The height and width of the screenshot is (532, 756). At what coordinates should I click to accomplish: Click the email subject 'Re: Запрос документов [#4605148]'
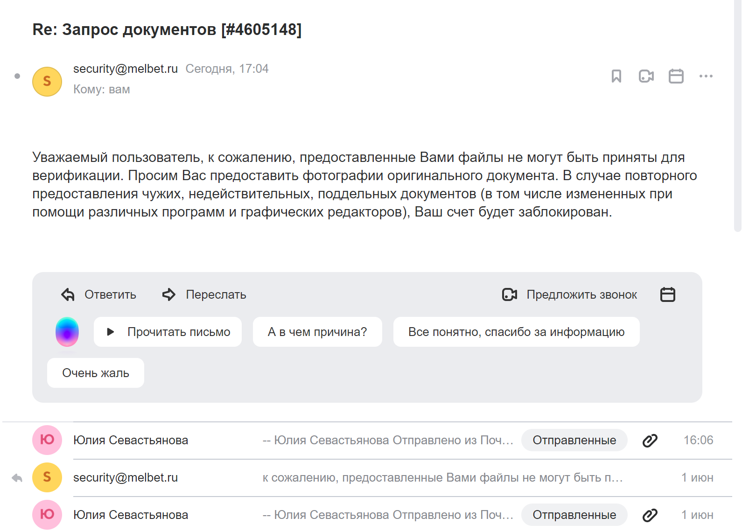click(x=167, y=29)
